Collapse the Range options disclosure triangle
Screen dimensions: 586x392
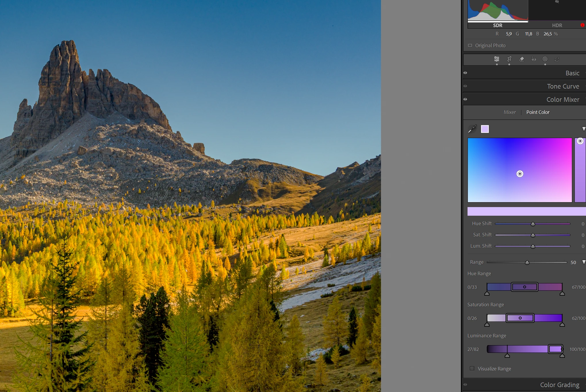point(584,262)
